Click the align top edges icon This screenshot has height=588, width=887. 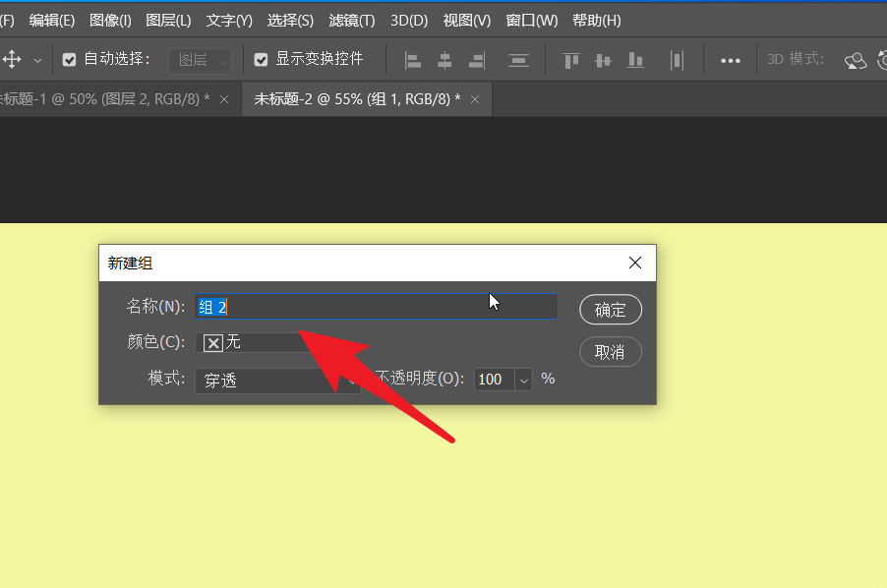point(570,60)
